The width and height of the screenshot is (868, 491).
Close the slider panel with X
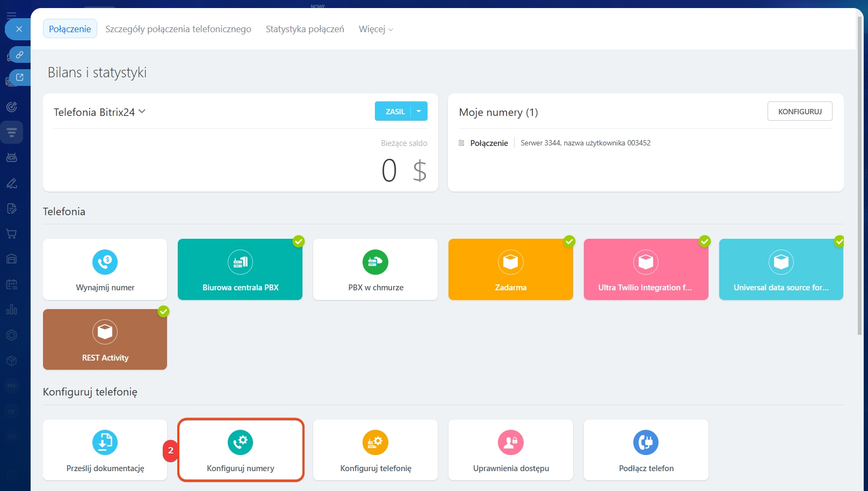(x=19, y=29)
